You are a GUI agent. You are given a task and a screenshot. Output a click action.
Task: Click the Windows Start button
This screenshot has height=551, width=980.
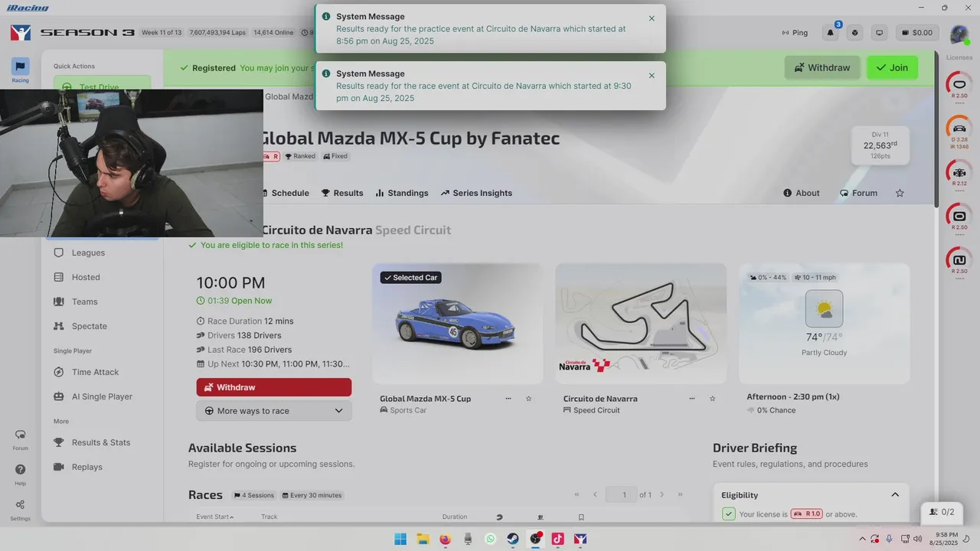tap(400, 539)
